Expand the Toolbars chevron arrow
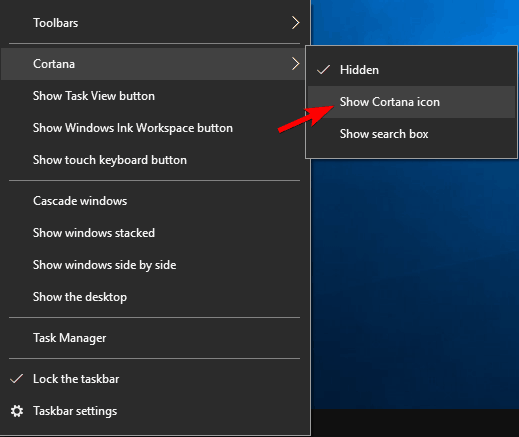This screenshot has width=519, height=437. (295, 23)
